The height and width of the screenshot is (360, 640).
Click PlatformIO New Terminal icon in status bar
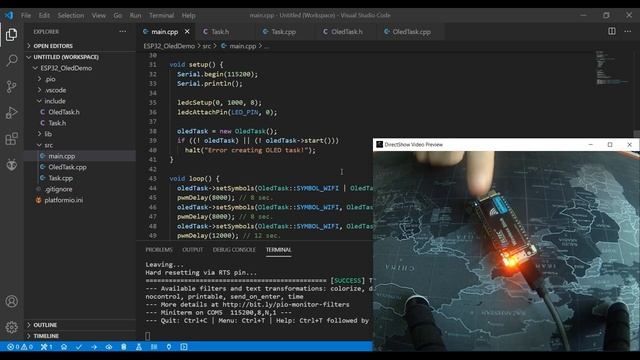[x=184, y=347]
